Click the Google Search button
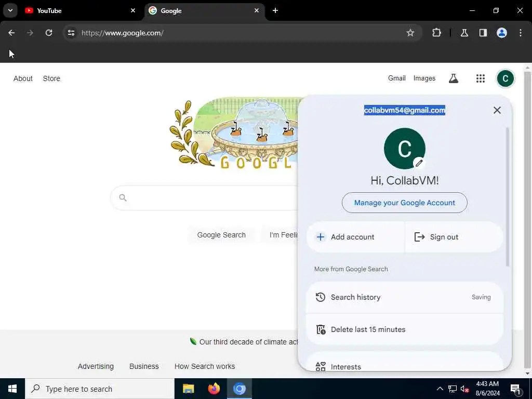The height and width of the screenshot is (399, 532). tap(221, 235)
